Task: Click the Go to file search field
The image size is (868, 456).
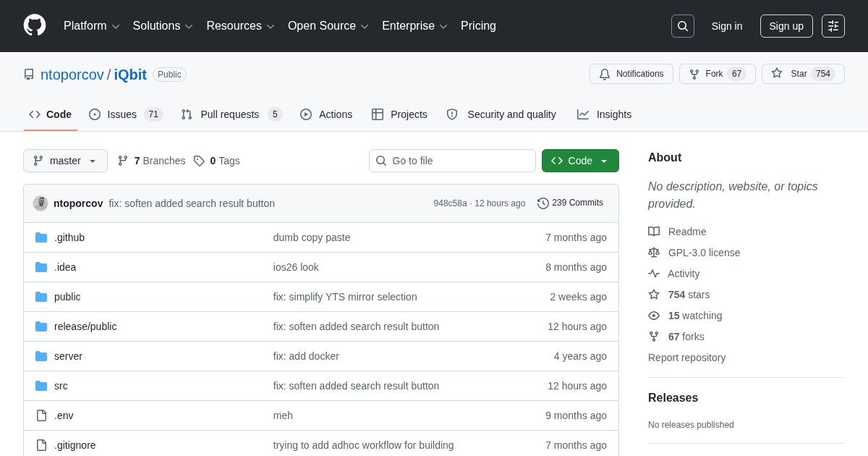Action: pos(452,161)
